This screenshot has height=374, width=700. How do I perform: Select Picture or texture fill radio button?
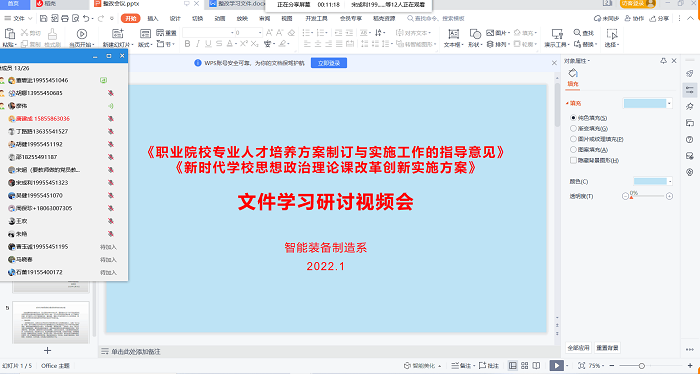[x=574, y=139]
